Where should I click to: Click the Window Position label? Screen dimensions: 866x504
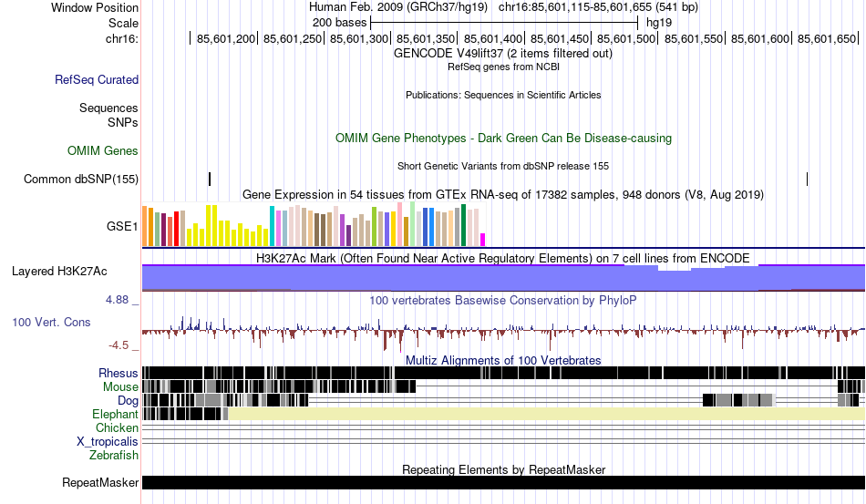(95, 7)
